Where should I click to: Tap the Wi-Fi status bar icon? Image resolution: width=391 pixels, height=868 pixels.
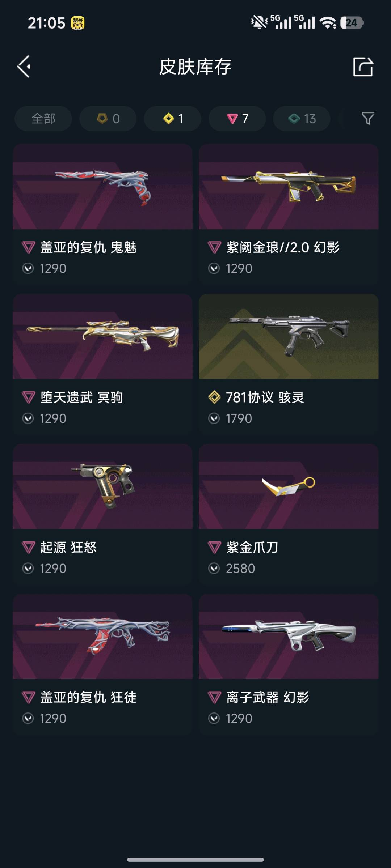pyautogui.click(x=328, y=23)
